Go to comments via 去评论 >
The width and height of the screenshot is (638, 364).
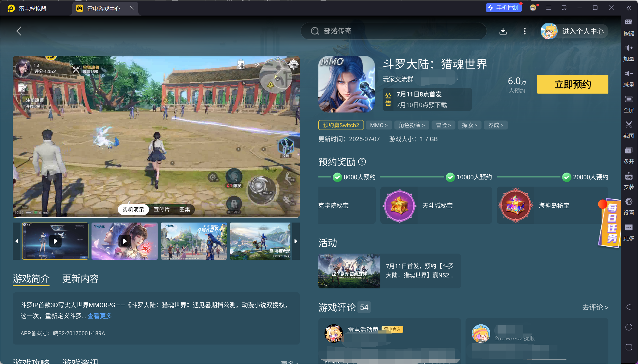595,307
